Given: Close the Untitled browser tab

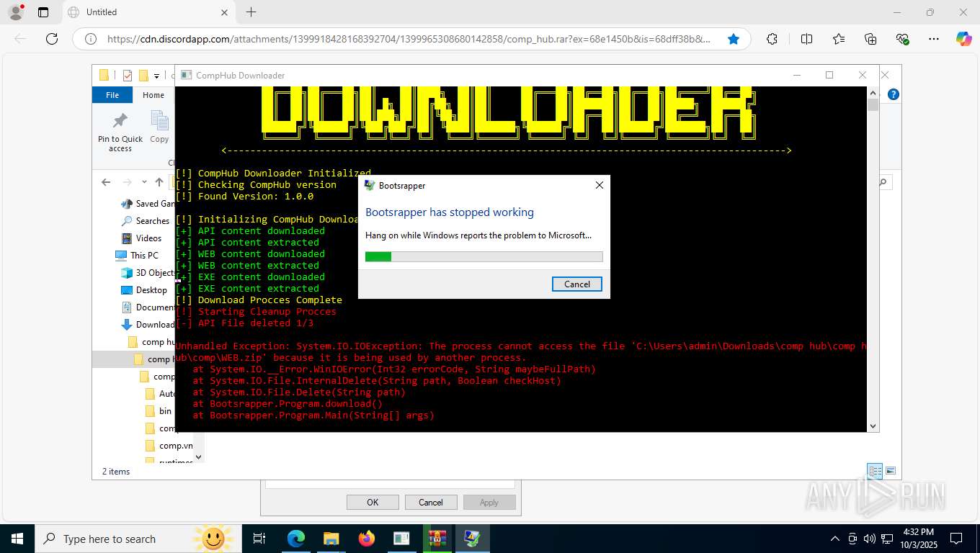Looking at the screenshot, I should coord(224,12).
